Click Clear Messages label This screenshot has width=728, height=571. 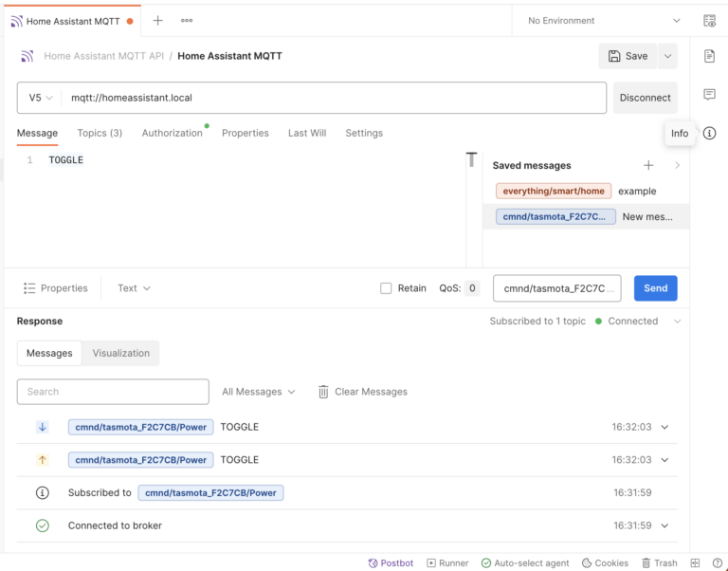(x=371, y=392)
